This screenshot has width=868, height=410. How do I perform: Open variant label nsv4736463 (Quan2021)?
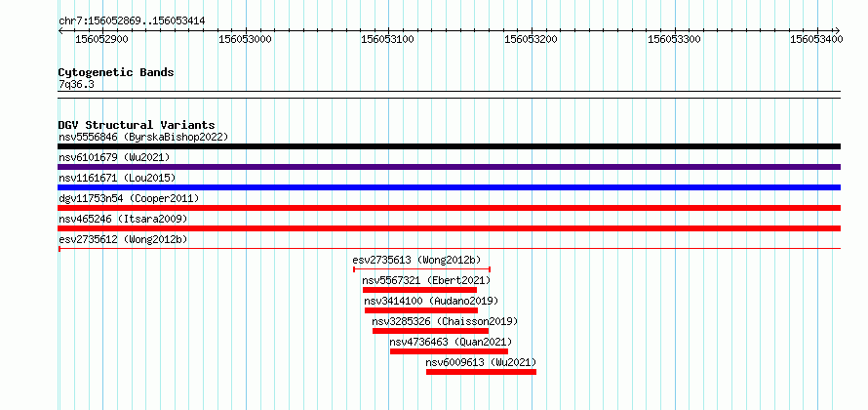click(x=451, y=342)
